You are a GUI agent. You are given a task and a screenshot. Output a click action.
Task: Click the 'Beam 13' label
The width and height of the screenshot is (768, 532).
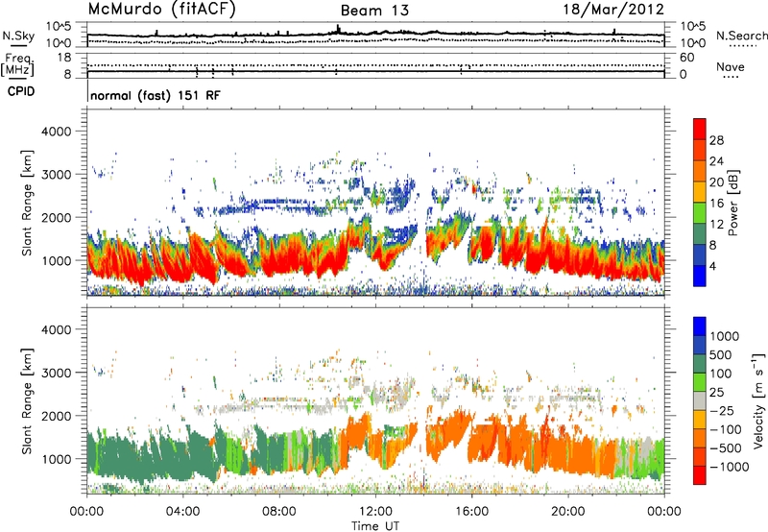[x=374, y=11]
